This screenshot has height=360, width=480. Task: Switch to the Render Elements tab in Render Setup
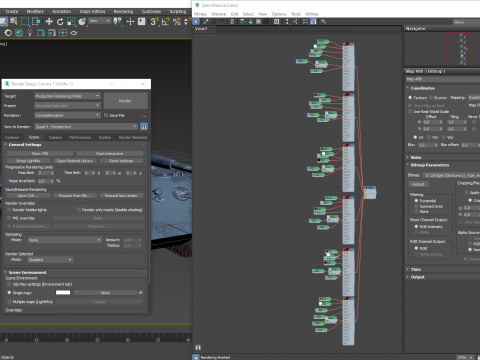pyautogui.click(x=133, y=137)
